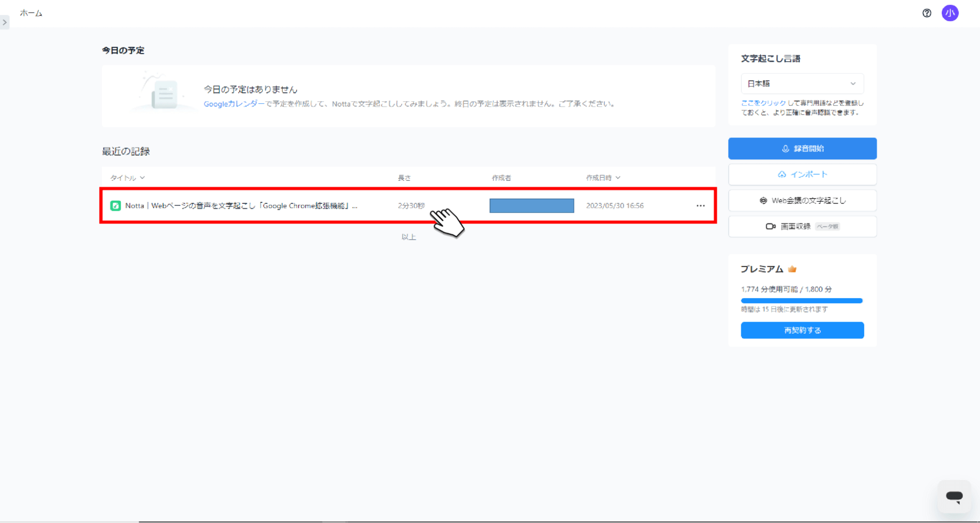The height and width of the screenshot is (523, 980).
Task: Click the 再契約する button
Action: [802, 330]
